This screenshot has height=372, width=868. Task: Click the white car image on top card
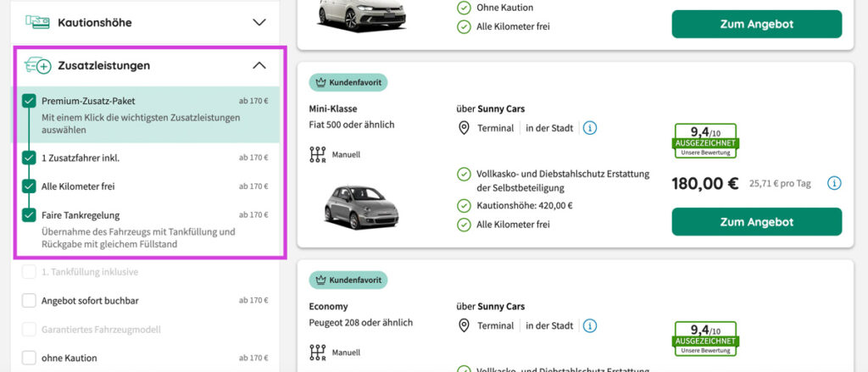click(362, 15)
